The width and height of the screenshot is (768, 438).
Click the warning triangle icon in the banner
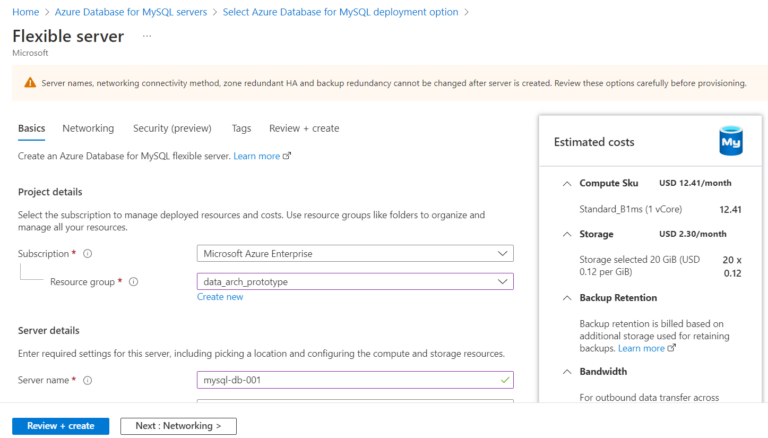30,82
